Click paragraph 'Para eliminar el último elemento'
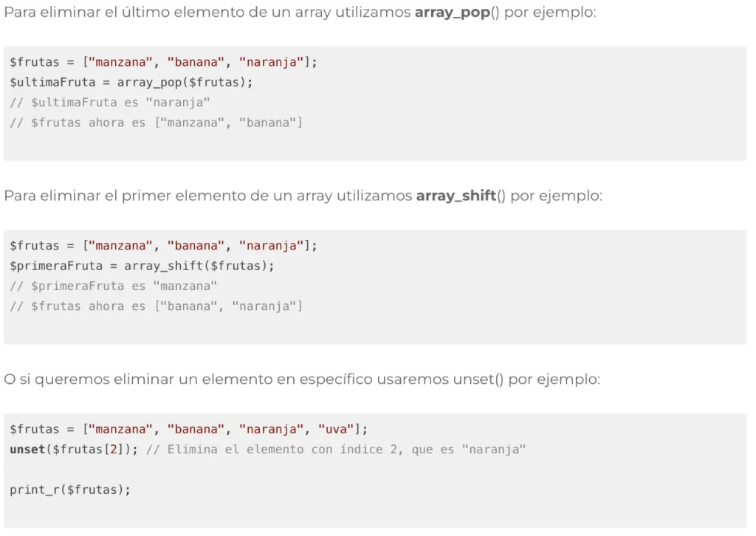This screenshot has height=536, width=756. pos(300,12)
